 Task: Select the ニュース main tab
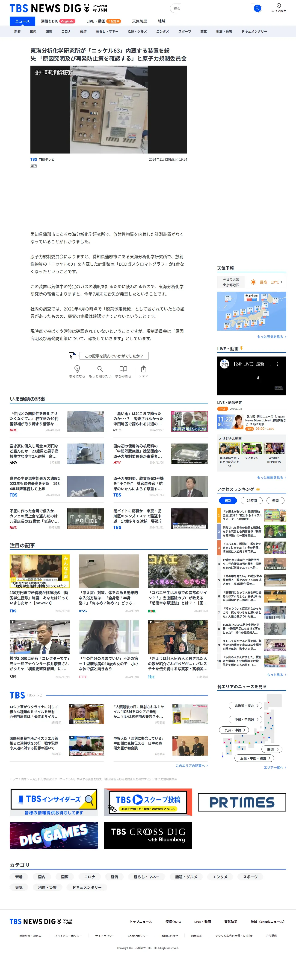coord(22,21)
